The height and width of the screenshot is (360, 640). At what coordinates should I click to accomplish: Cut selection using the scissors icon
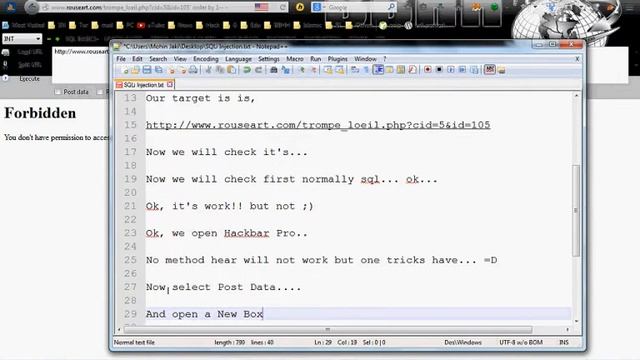(209, 70)
